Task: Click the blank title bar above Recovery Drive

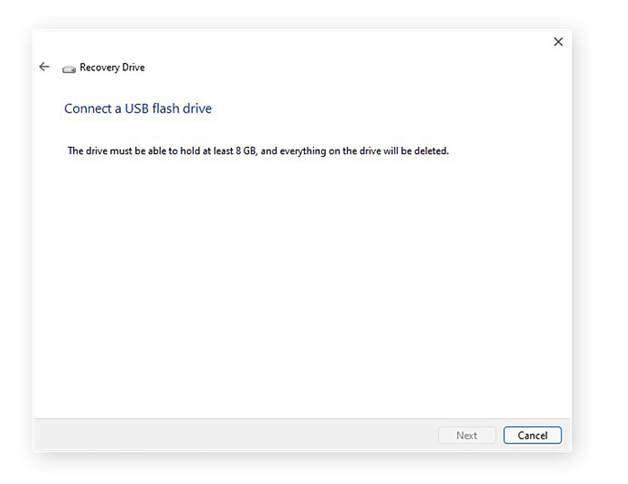Action: tap(300, 42)
